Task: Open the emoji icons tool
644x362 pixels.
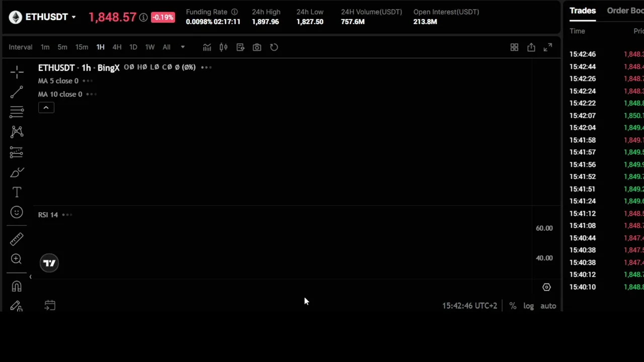Action: tap(17, 212)
